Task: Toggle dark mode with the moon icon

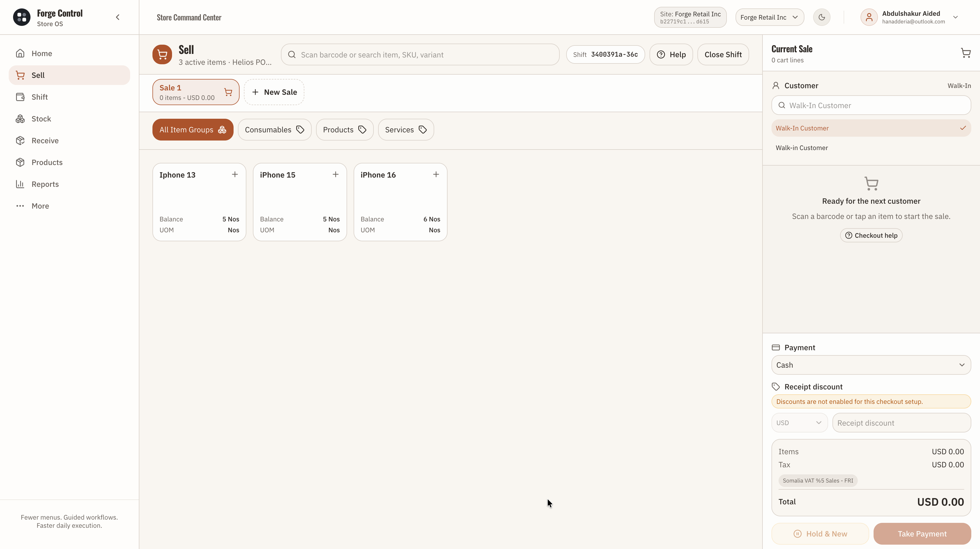Action: point(822,17)
